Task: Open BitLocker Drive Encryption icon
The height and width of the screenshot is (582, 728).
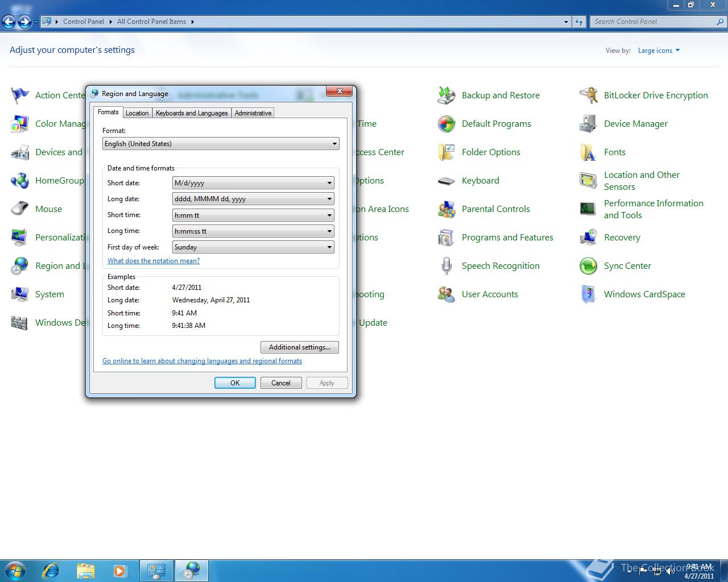Action: 589,95
